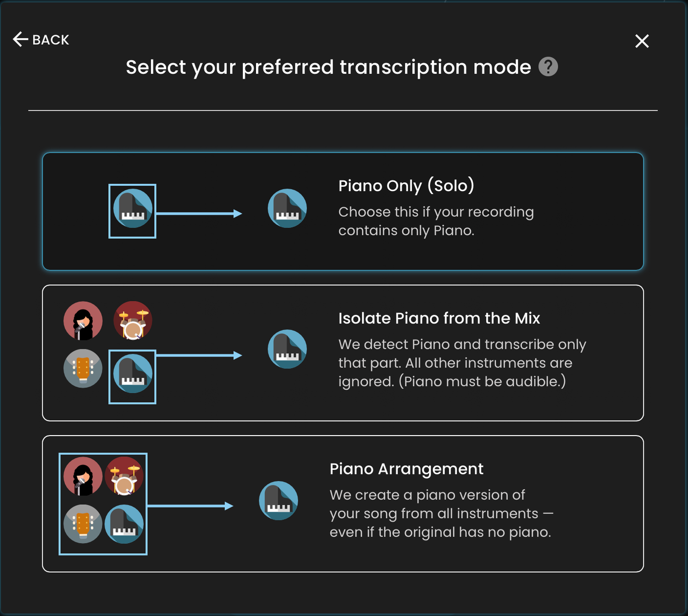Click the 'Piano Arrangement' title text
Image resolution: width=688 pixels, height=616 pixels.
(x=406, y=469)
